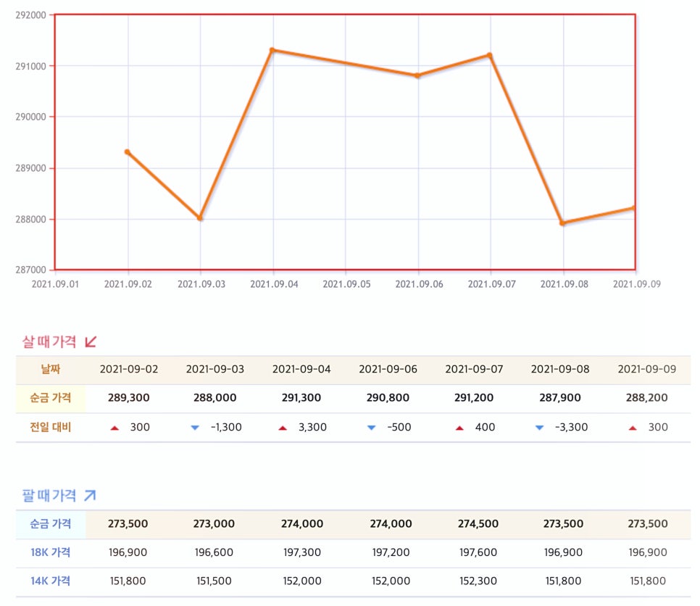This screenshot has width=700, height=606.
Task: Click the up-right arrow beside 팔 때 가격
Action: (90, 496)
